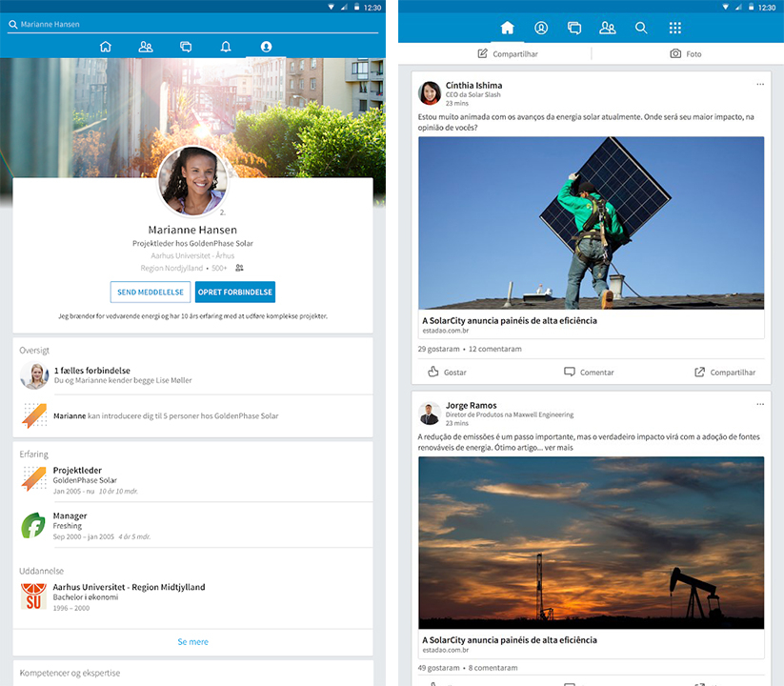Select Home icon in the feed screen
Screen dimensions: 784x686
[508, 28]
